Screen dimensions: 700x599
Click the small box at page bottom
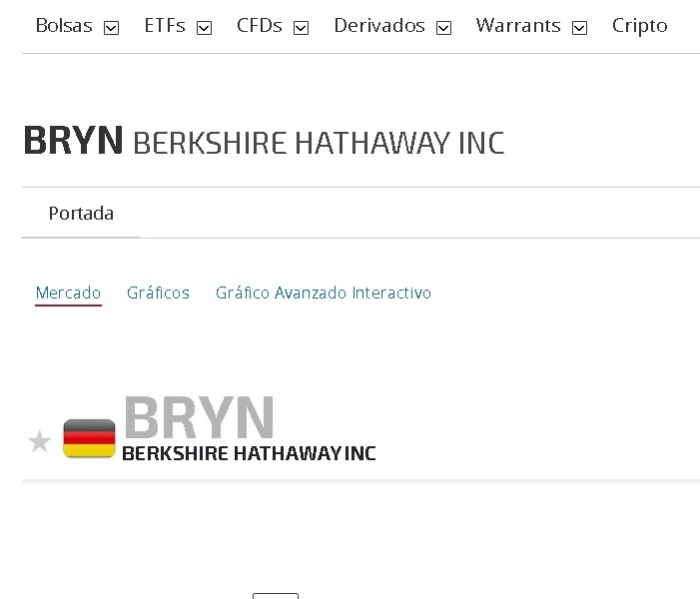tap(276, 595)
